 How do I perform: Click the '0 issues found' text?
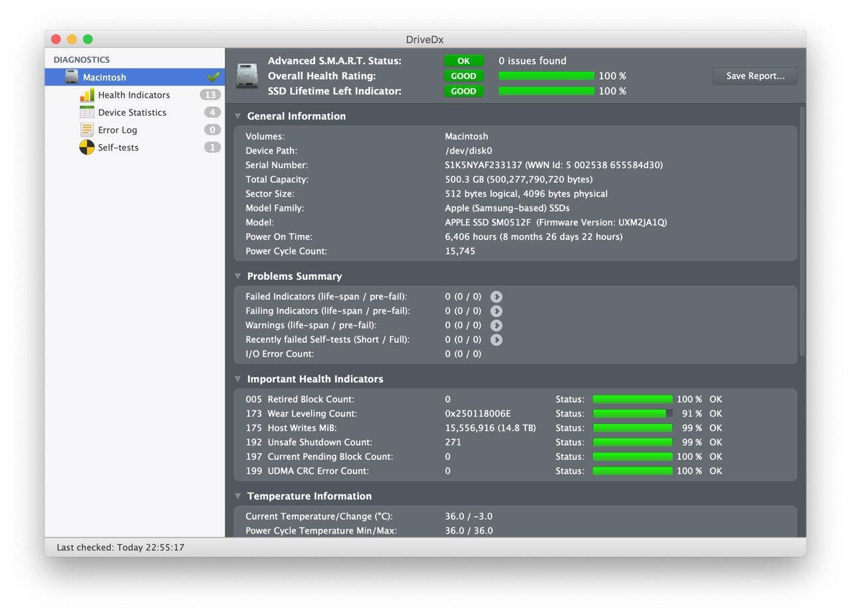[x=533, y=61]
